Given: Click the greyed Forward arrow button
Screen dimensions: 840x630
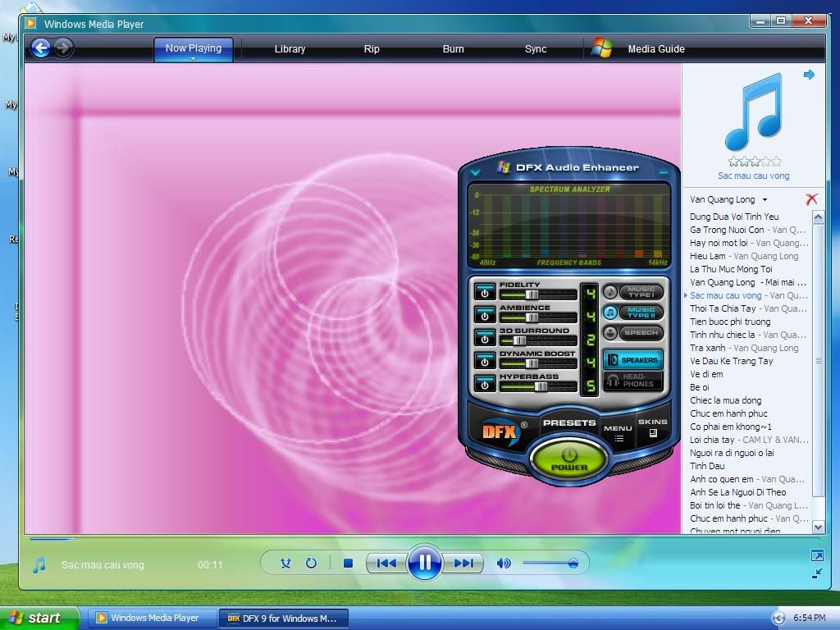Looking at the screenshot, I should 63,48.
